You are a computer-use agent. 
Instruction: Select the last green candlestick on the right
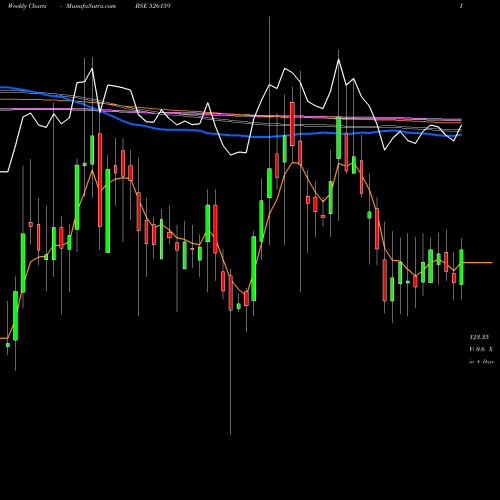(461, 267)
